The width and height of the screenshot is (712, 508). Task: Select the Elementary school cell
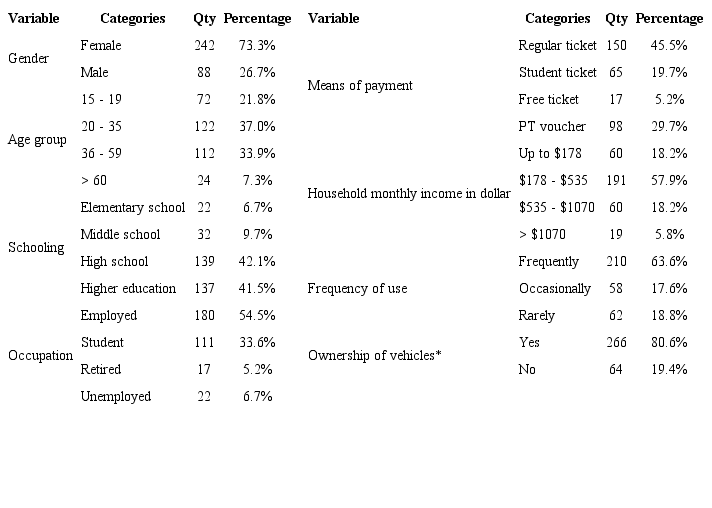[x=132, y=208]
